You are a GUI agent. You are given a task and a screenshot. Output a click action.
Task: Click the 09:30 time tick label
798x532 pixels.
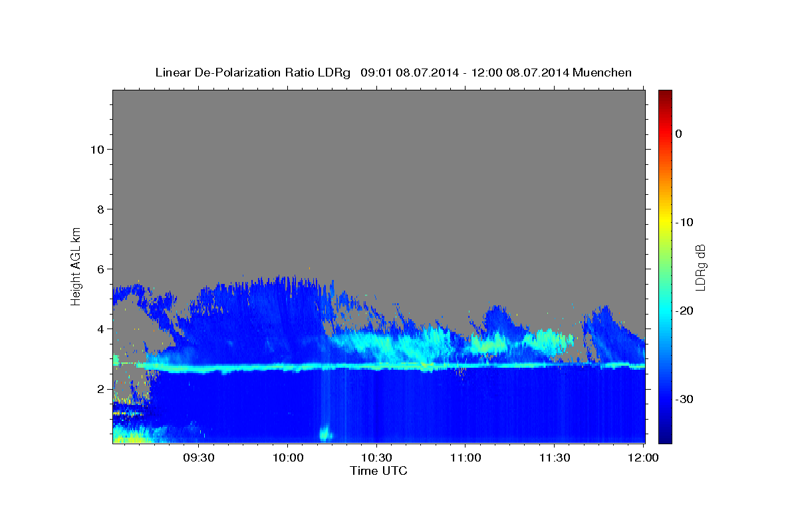click(x=198, y=458)
